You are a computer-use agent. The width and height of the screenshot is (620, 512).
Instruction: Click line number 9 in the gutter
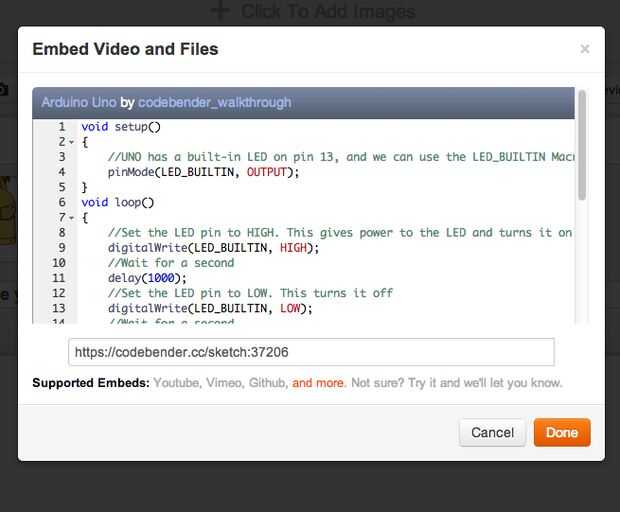62,248
